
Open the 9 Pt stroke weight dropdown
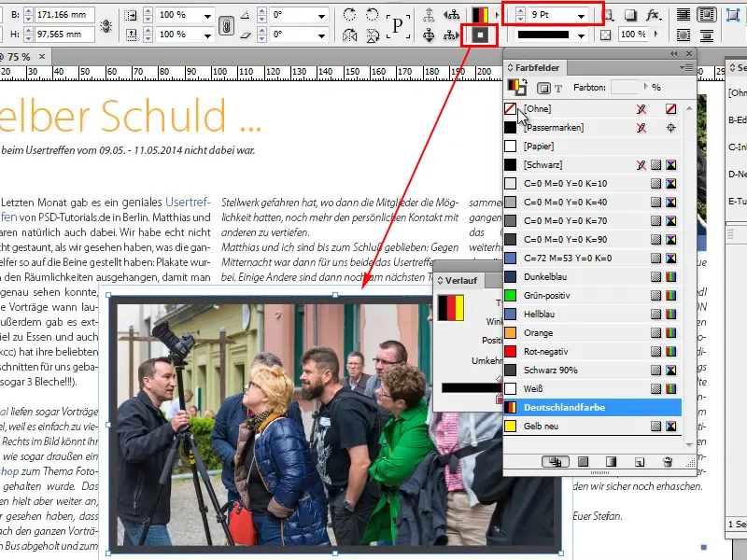[583, 17]
